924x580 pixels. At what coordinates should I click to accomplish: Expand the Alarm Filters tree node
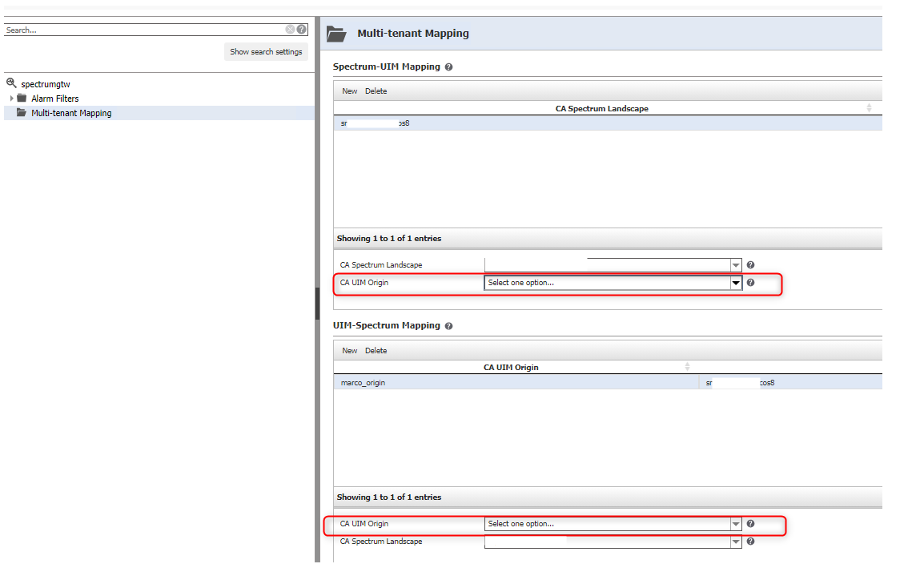click(11, 99)
